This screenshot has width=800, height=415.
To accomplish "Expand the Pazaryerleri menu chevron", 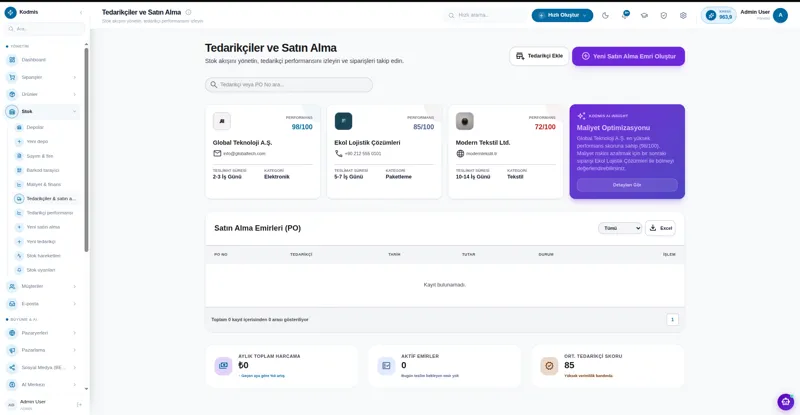I will click(x=74, y=333).
